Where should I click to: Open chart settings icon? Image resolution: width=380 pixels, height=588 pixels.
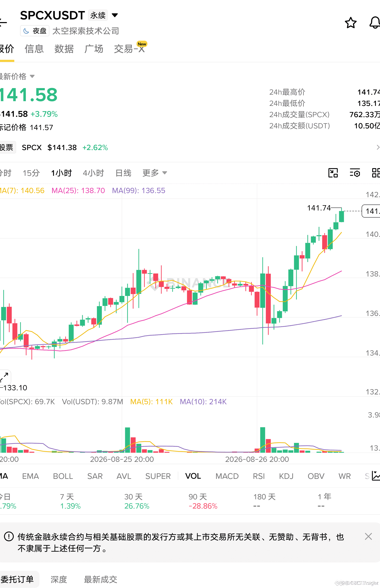(355, 173)
